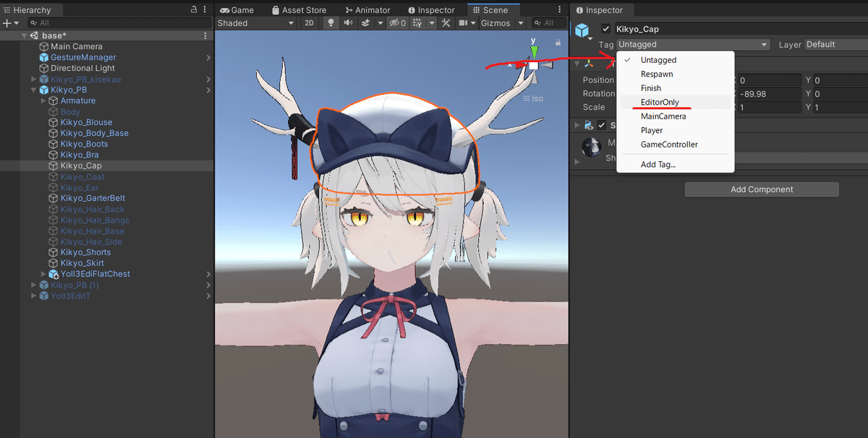Open GestureManager prefab with right chevron
The image size is (868, 438).
tap(208, 57)
